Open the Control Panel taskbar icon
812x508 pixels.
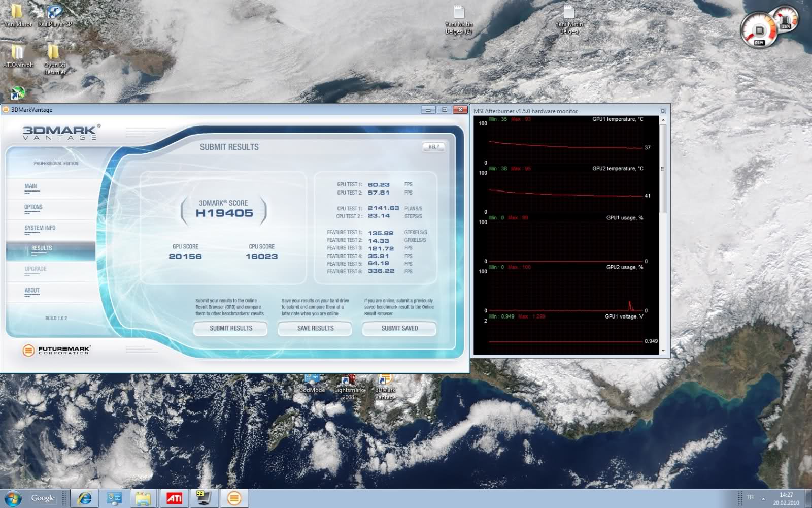pos(114,498)
